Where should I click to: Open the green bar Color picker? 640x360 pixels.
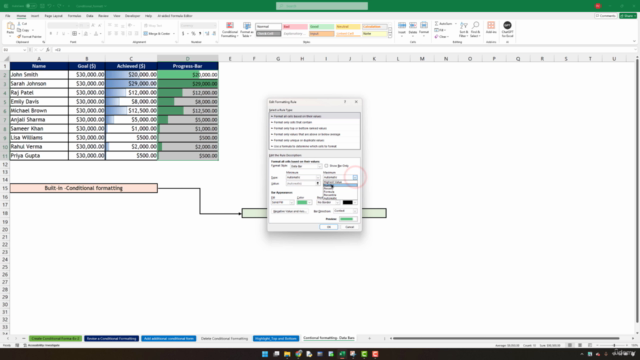[304, 202]
